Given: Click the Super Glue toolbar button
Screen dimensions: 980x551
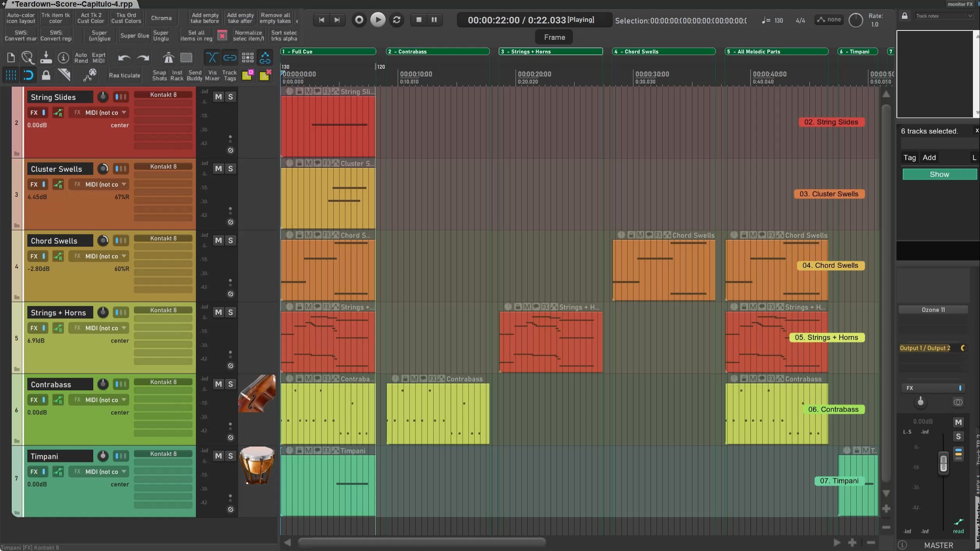Looking at the screenshot, I should (135, 36).
